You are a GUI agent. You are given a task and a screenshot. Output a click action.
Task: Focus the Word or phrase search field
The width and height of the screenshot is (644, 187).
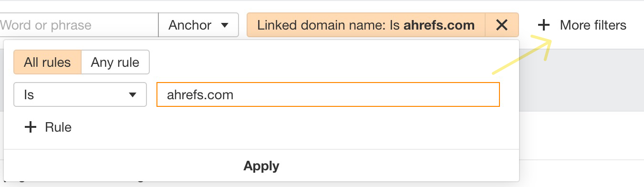click(x=79, y=25)
